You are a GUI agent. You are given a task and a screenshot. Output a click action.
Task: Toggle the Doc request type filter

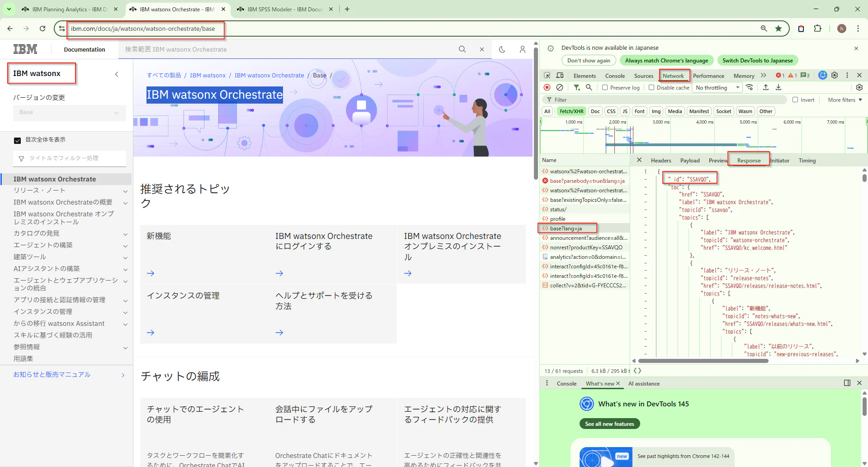pos(595,111)
